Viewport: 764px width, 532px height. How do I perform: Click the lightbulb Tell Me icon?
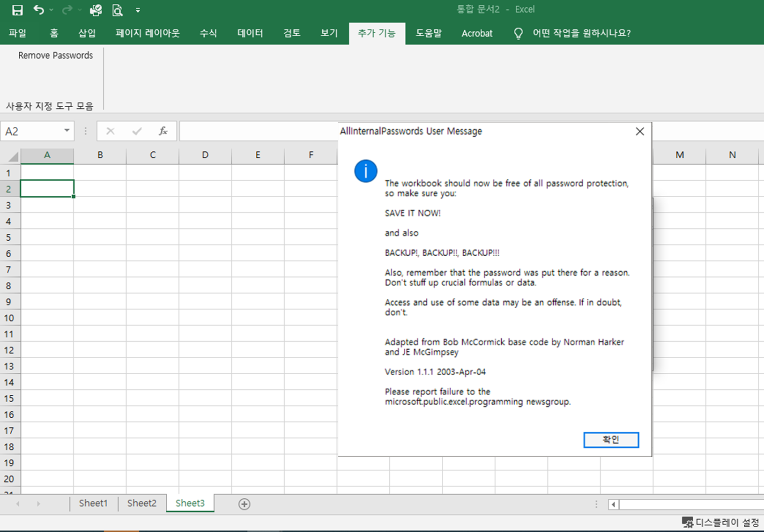[518, 33]
